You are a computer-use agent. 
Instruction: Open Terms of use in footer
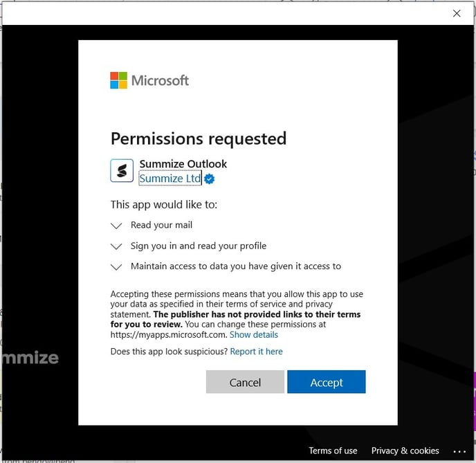333,451
